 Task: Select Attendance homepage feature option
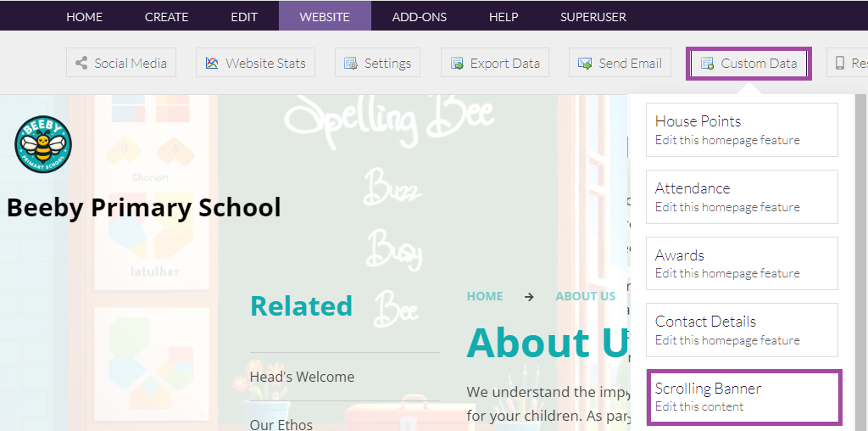tap(742, 197)
